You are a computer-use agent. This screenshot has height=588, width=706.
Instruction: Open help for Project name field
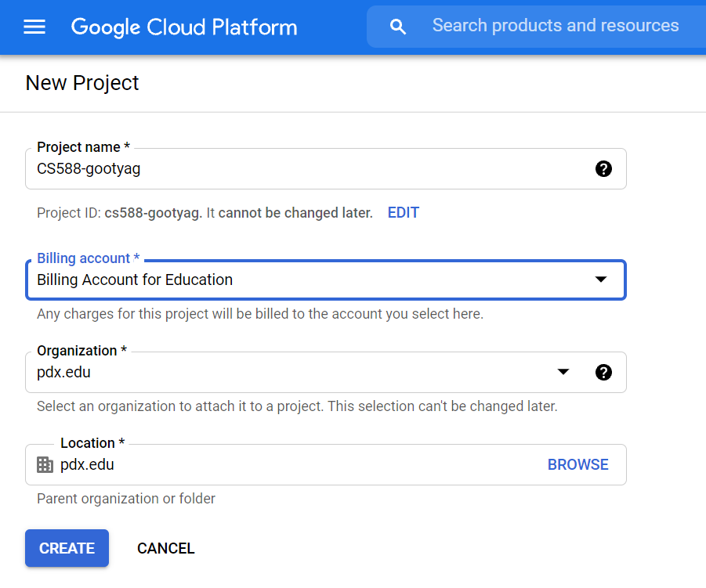tap(603, 168)
